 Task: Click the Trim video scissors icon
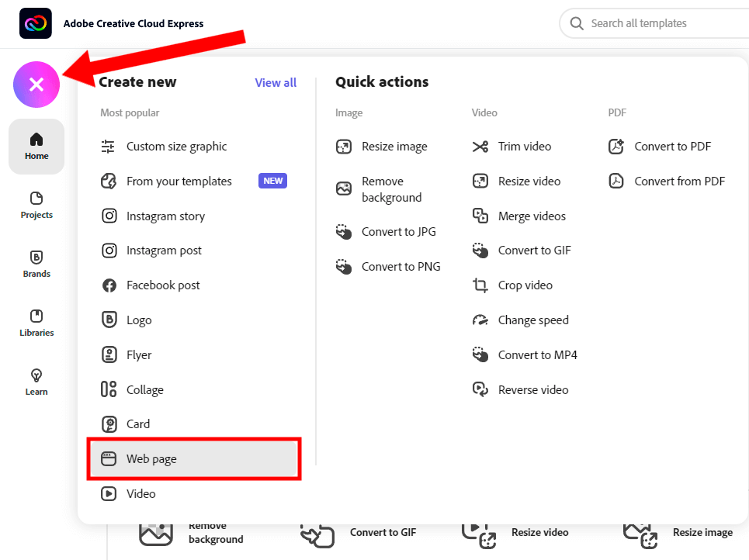click(480, 147)
